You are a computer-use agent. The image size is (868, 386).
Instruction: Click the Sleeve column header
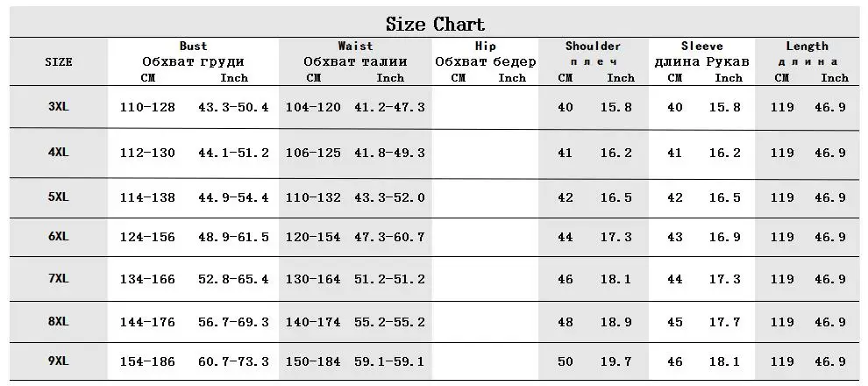click(x=702, y=46)
